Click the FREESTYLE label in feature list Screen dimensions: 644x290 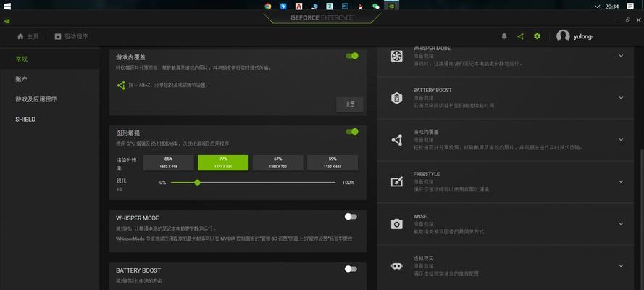pyautogui.click(x=425, y=174)
